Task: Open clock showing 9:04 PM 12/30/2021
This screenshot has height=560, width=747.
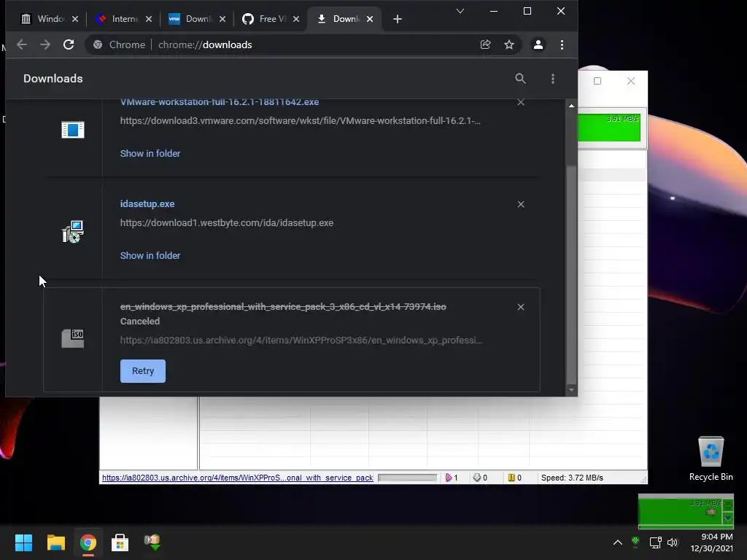Action: tap(712, 542)
